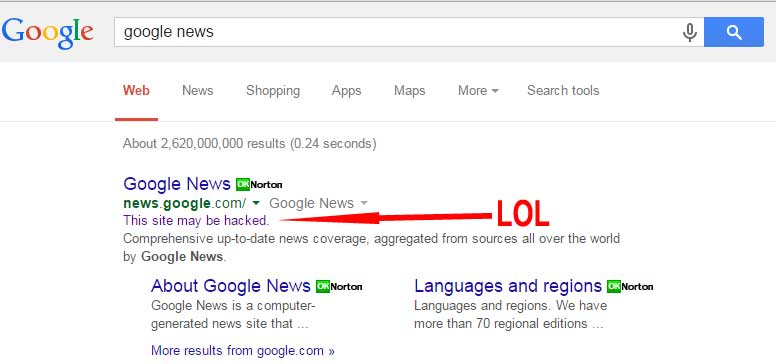Expand the green arrow next to news.google.com/
776x364 pixels.
coord(256,203)
